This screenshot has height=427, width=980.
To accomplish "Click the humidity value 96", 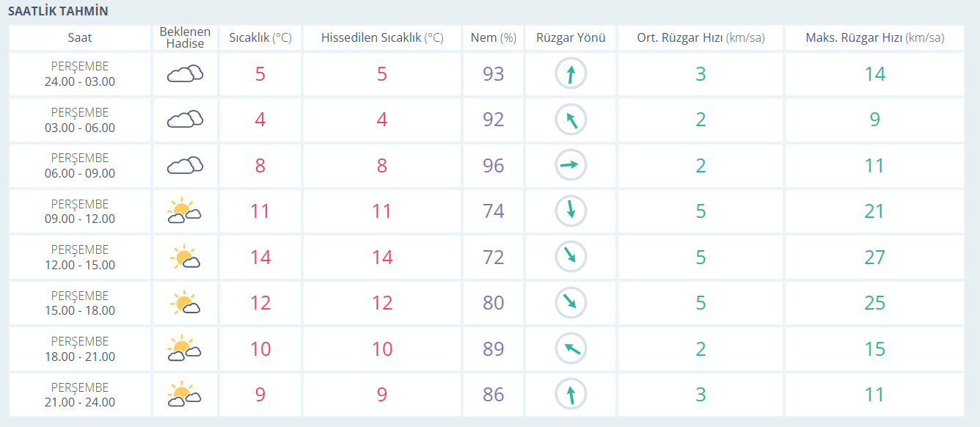I will [494, 166].
